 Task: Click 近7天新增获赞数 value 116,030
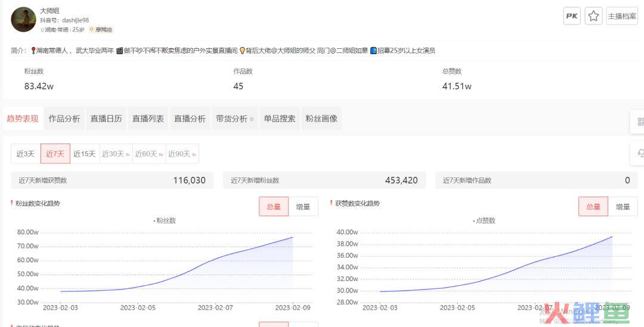pos(190,180)
